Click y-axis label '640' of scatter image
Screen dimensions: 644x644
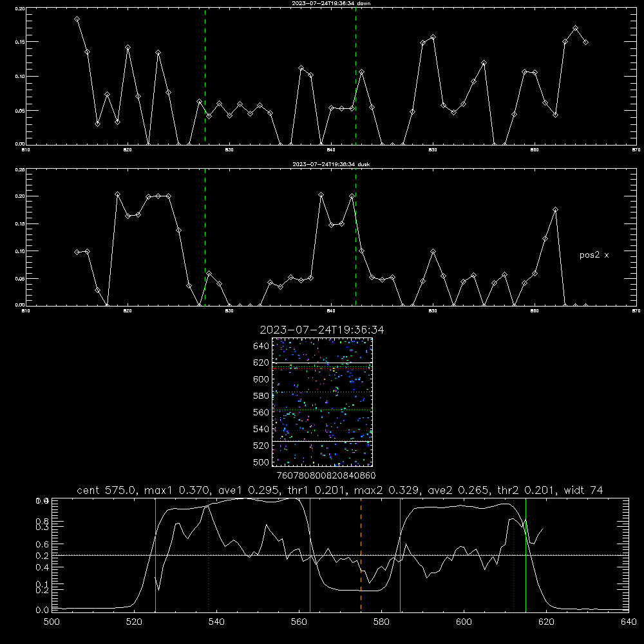[261, 346]
